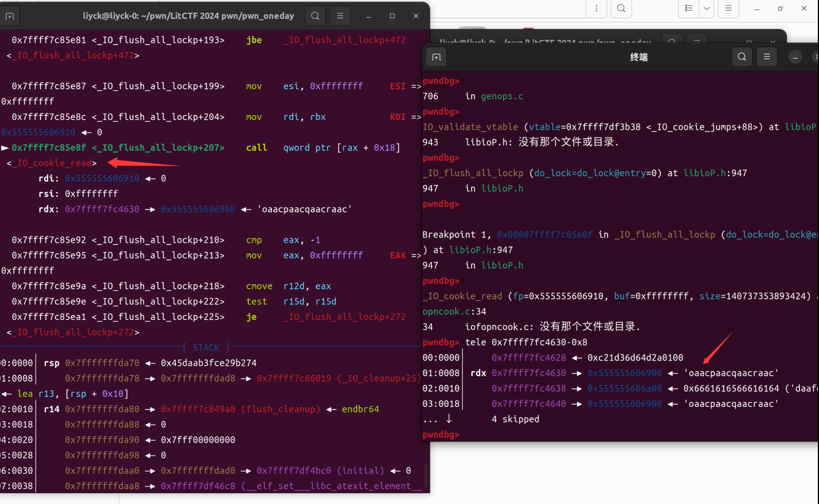This screenshot has height=504, width=819.
Task: Click search icon in background file window
Action: click(x=621, y=8)
